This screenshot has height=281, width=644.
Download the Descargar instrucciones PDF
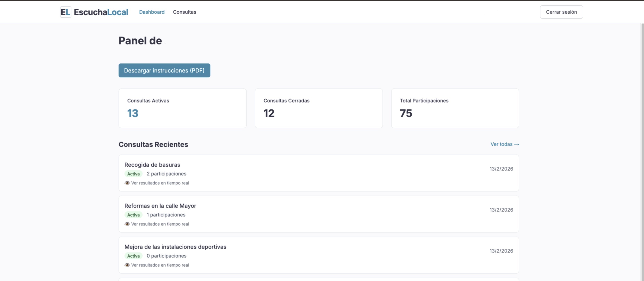pos(164,70)
